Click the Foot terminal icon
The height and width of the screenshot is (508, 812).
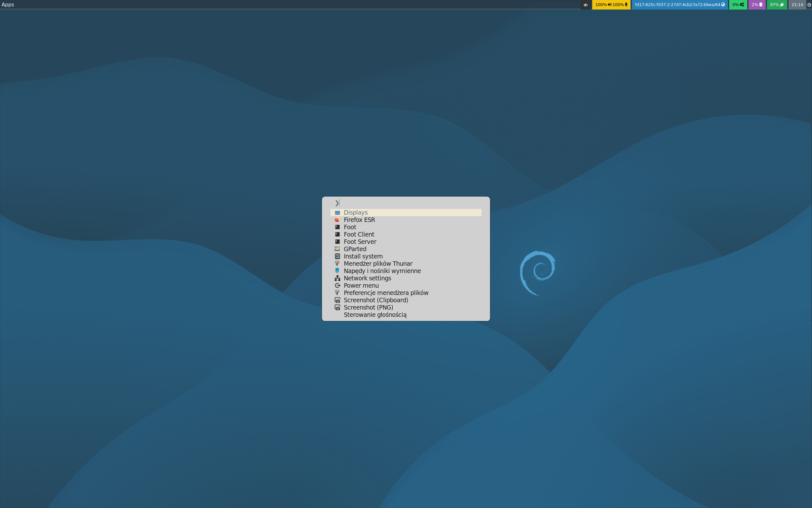coord(337,227)
